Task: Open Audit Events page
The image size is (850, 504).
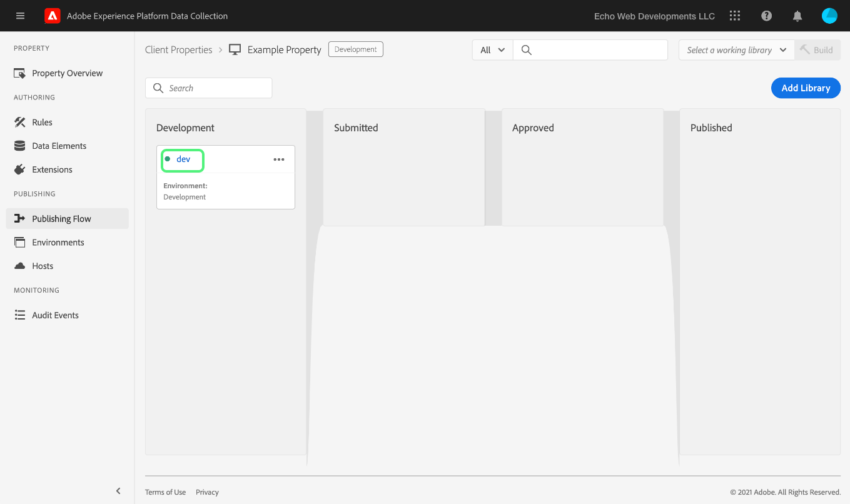Action: tap(55, 315)
